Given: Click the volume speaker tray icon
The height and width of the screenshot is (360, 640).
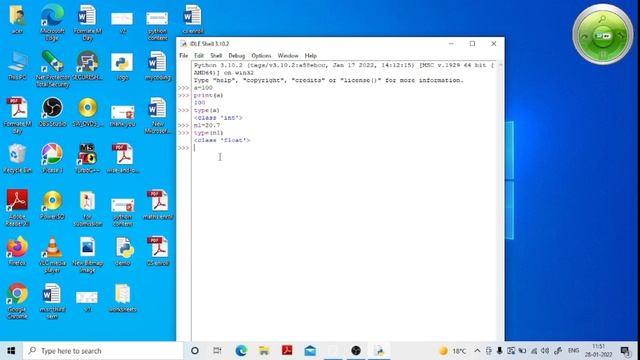Looking at the screenshot, I should pos(544,351).
